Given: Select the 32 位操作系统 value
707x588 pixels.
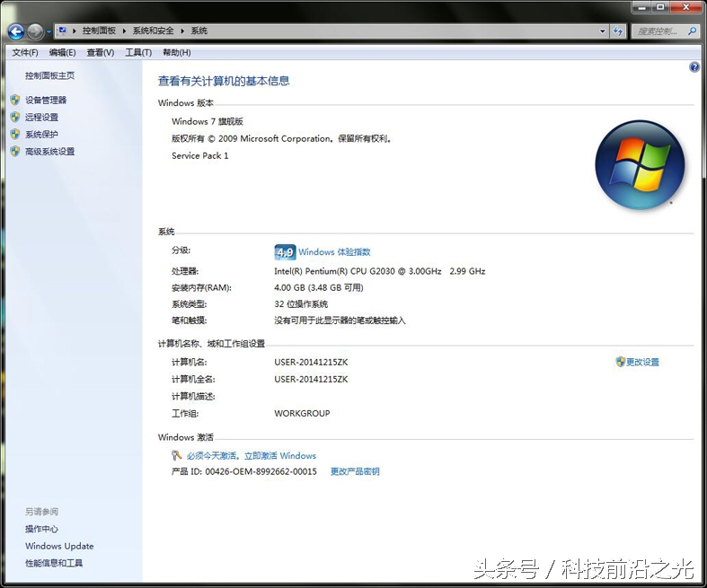Looking at the screenshot, I should point(301,304).
